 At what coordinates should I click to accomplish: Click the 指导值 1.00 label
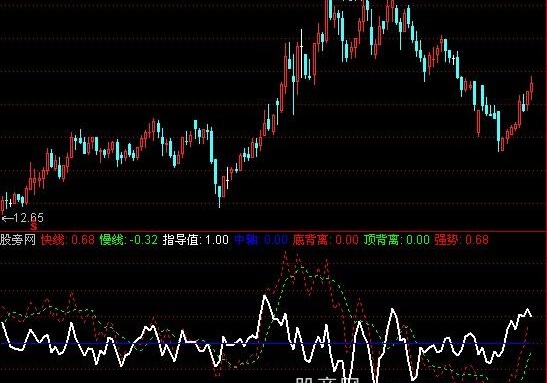[196, 240]
